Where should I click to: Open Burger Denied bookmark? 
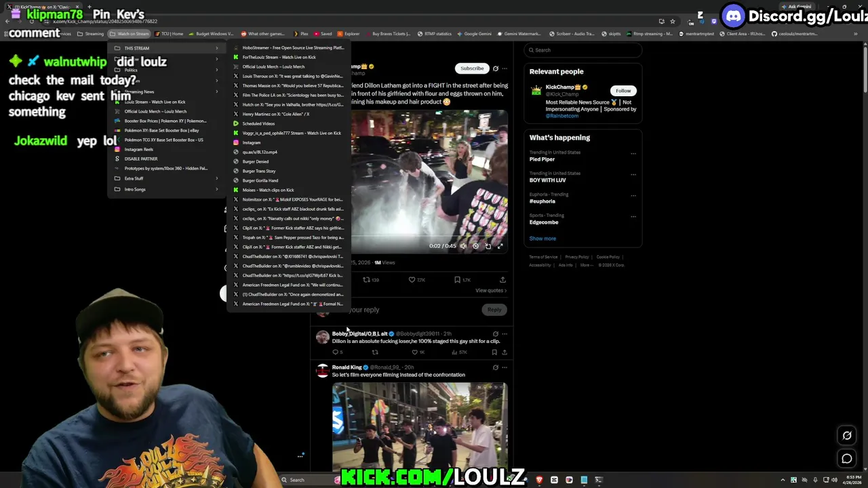click(288, 161)
